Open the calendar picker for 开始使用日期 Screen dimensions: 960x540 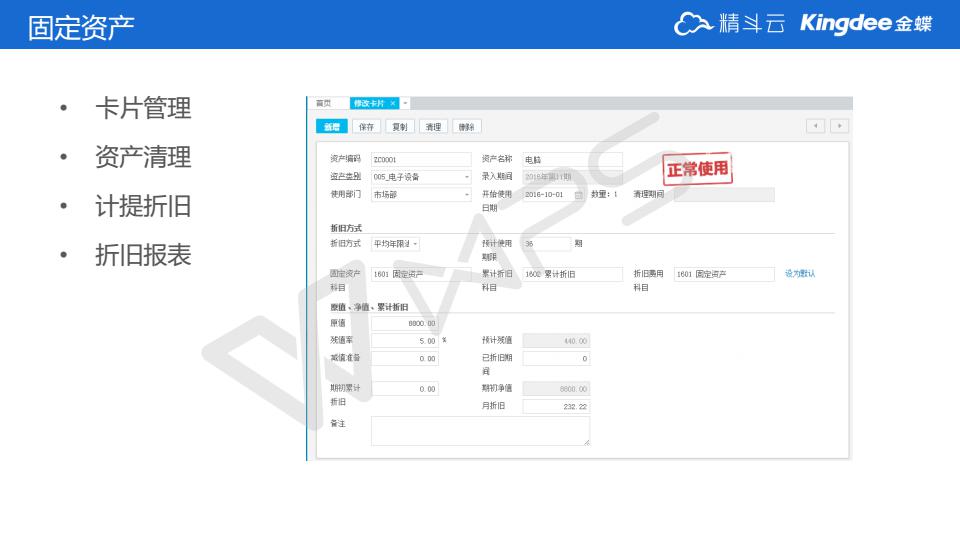pos(578,195)
